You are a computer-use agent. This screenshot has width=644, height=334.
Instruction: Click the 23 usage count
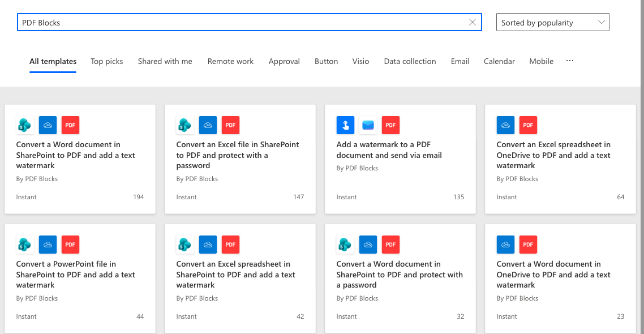pyautogui.click(x=621, y=316)
